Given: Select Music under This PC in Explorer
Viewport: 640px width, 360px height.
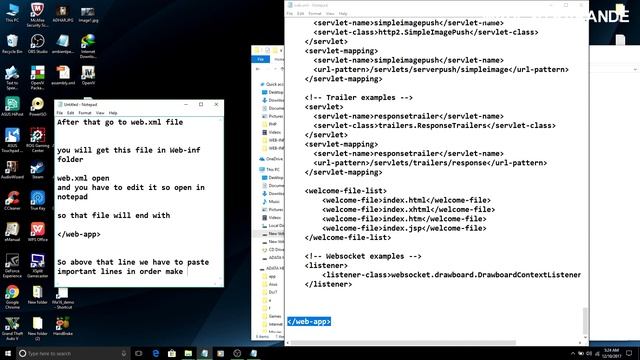Looking at the screenshot, I should tap(272, 202).
